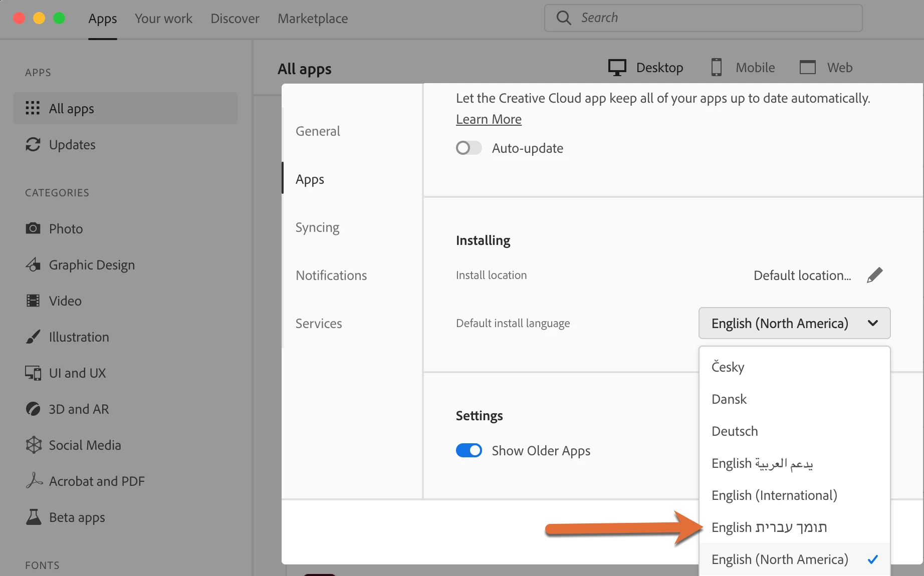Choose Dansk from the language list
The height and width of the screenshot is (576, 924).
pyautogui.click(x=794, y=399)
